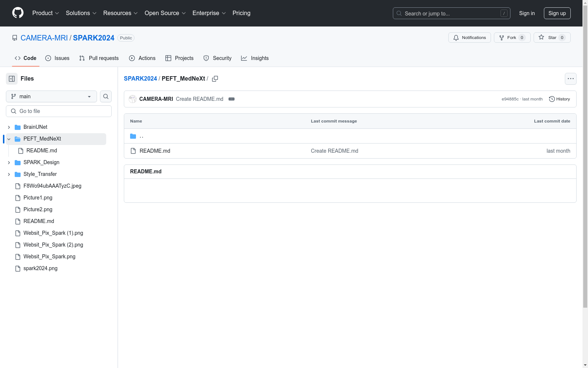
Task: Select Websit_Pix_Spark.png in tree
Action: [49, 256]
